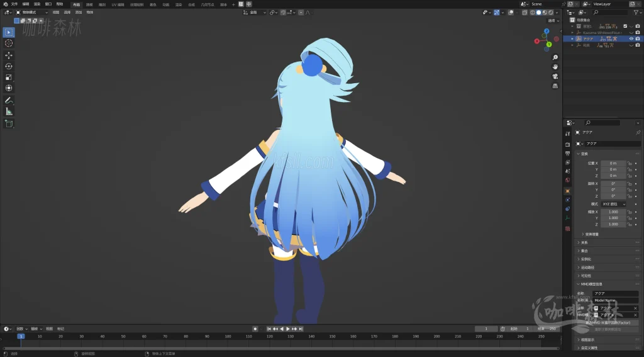
Task: Open the Window menu
Action: tap(48, 4)
